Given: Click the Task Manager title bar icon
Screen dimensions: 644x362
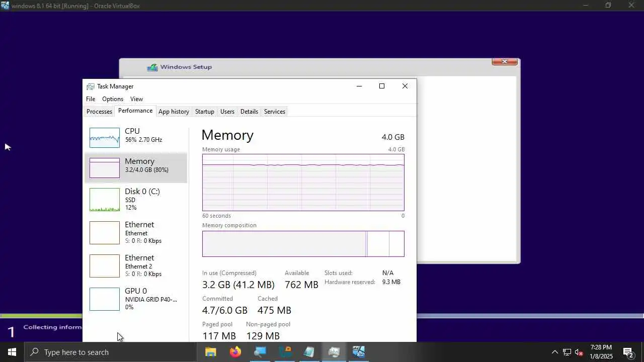Looking at the screenshot, I should coord(90,86).
